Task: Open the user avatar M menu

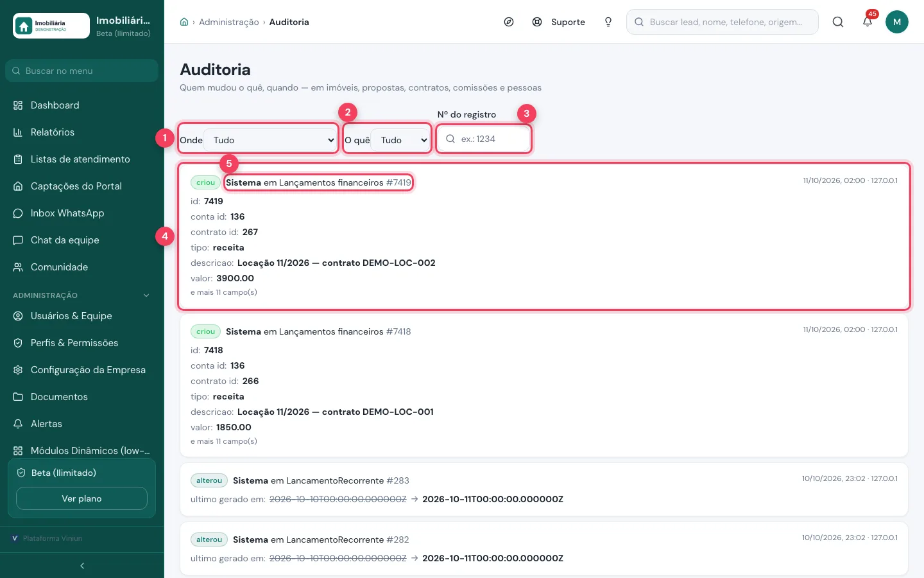Action: click(897, 22)
